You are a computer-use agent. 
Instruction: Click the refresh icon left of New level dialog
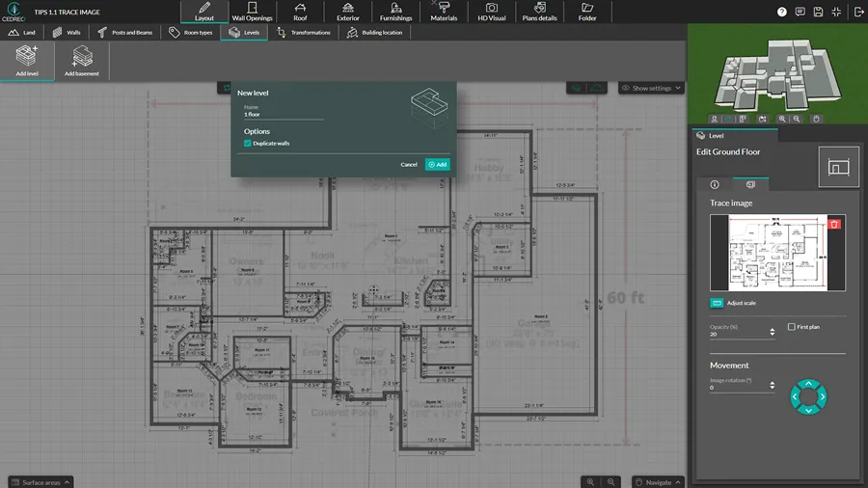coord(226,88)
